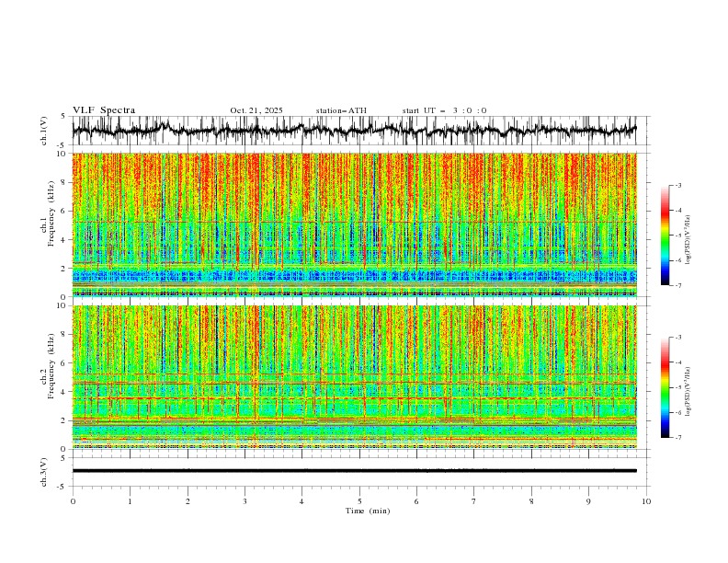Click the "-3" tick on ch.1 color bar

tap(677, 185)
